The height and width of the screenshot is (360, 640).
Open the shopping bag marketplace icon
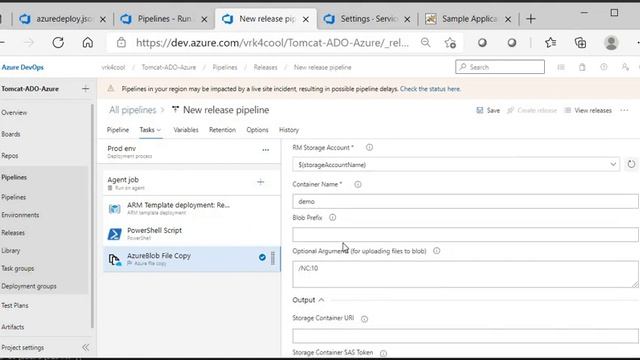tap(582, 67)
